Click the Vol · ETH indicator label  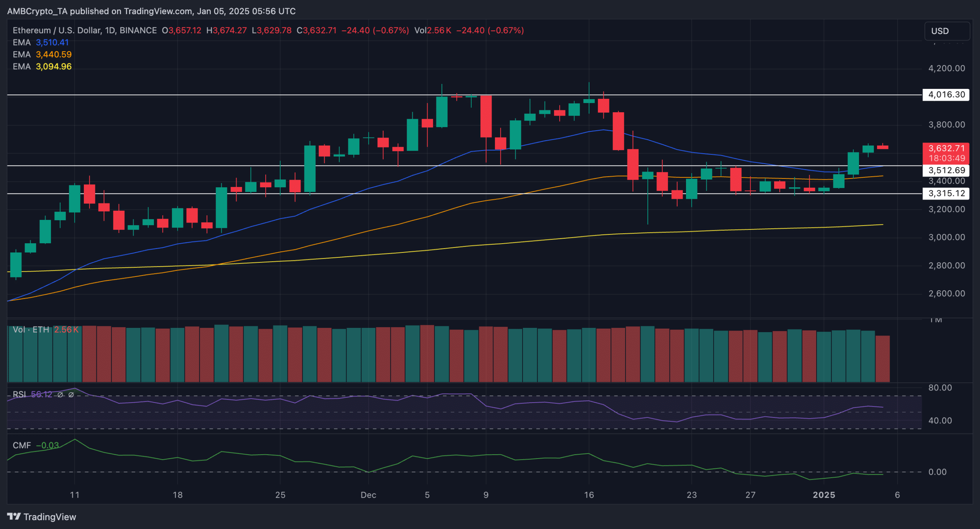pyautogui.click(x=31, y=330)
